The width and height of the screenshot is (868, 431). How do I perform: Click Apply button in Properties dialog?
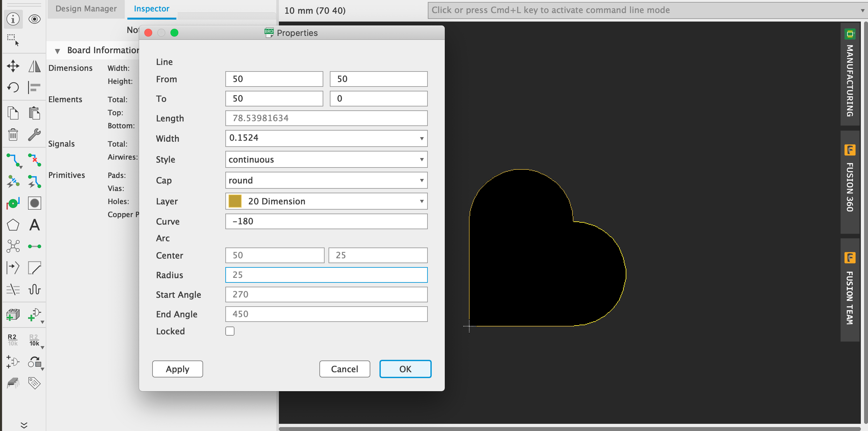[177, 369]
